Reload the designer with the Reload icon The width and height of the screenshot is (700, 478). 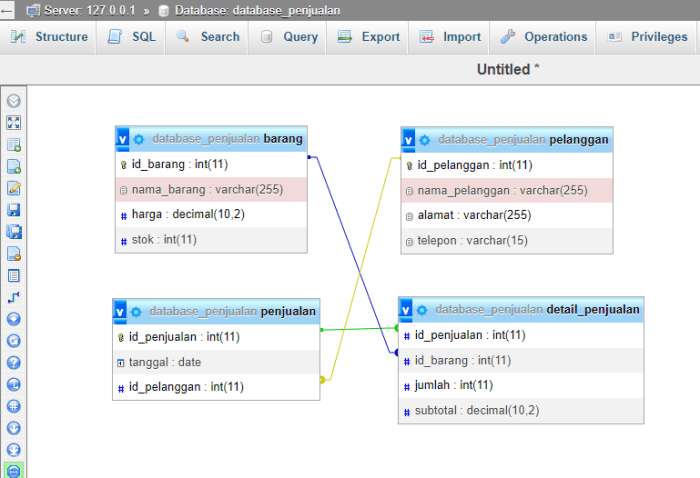[x=13, y=341]
